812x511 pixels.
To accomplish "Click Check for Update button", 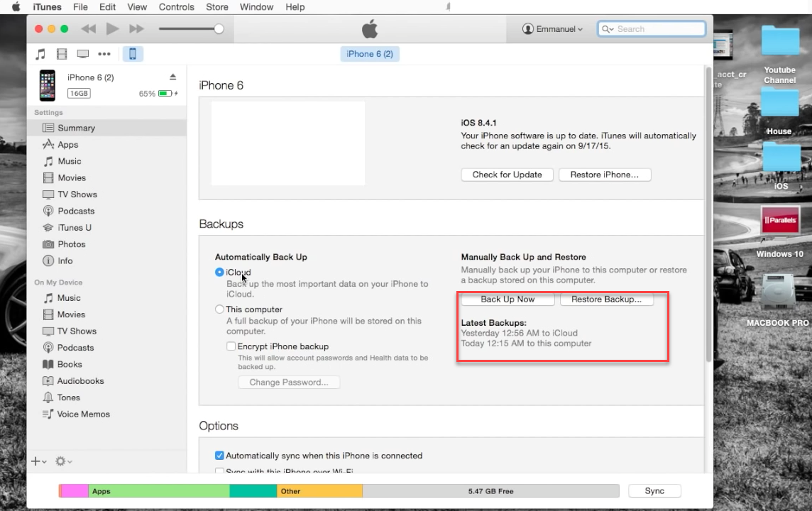I will (507, 175).
